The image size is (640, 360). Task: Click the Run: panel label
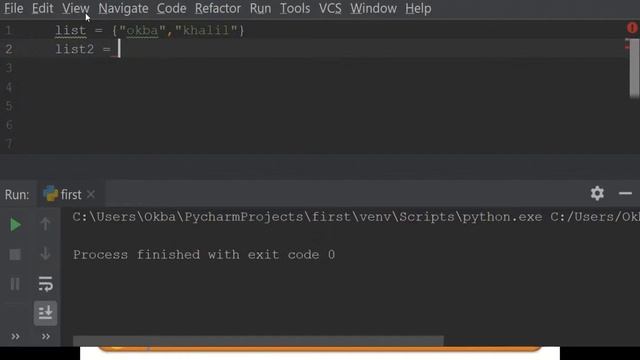tap(17, 195)
